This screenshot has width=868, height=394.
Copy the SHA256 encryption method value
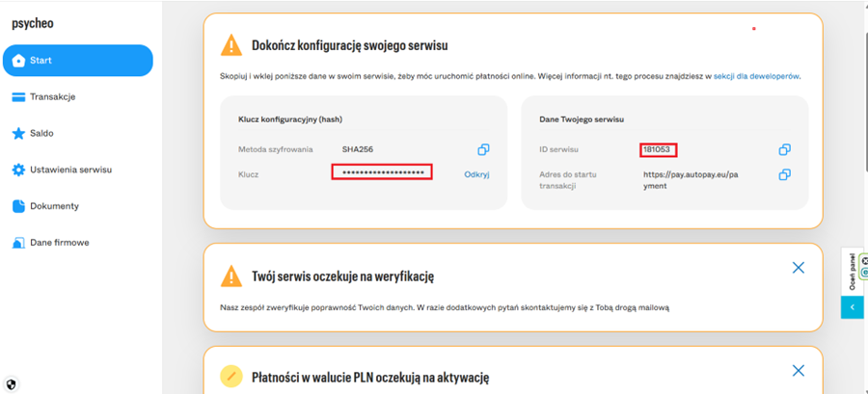click(483, 149)
